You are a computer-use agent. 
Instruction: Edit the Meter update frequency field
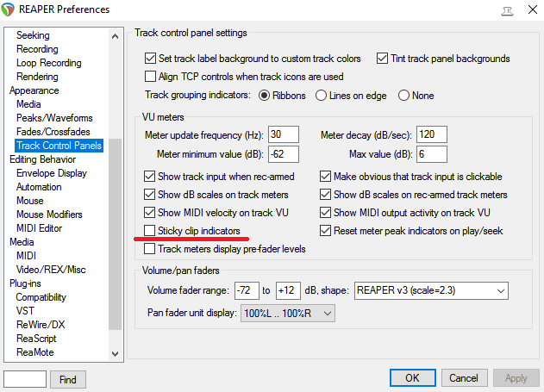point(283,135)
